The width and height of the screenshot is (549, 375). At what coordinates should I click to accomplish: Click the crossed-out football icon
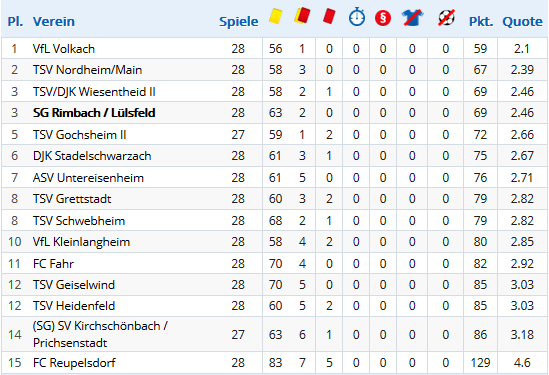pos(446,18)
